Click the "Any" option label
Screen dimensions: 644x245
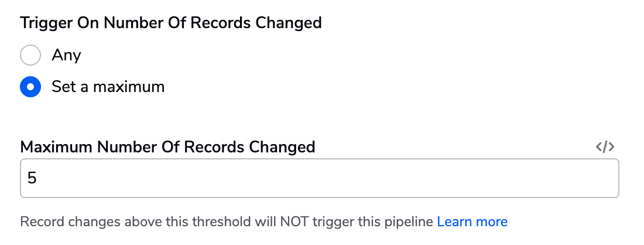click(x=66, y=55)
